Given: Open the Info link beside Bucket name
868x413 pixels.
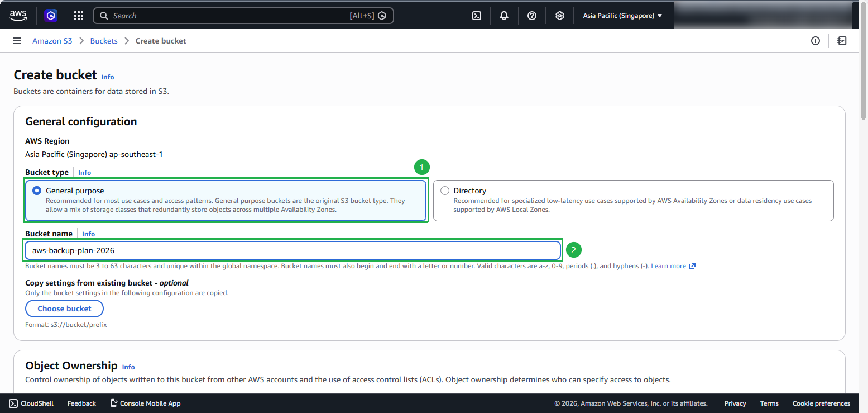Looking at the screenshot, I should pos(88,234).
